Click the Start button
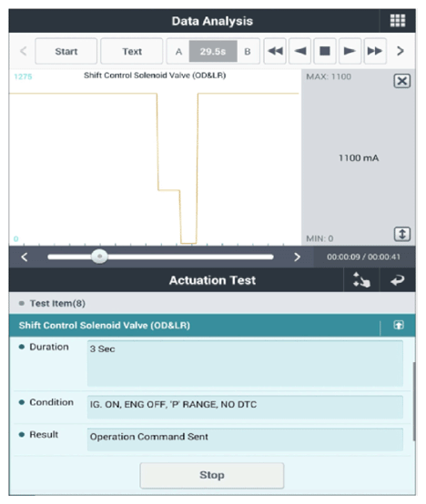 (66, 51)
